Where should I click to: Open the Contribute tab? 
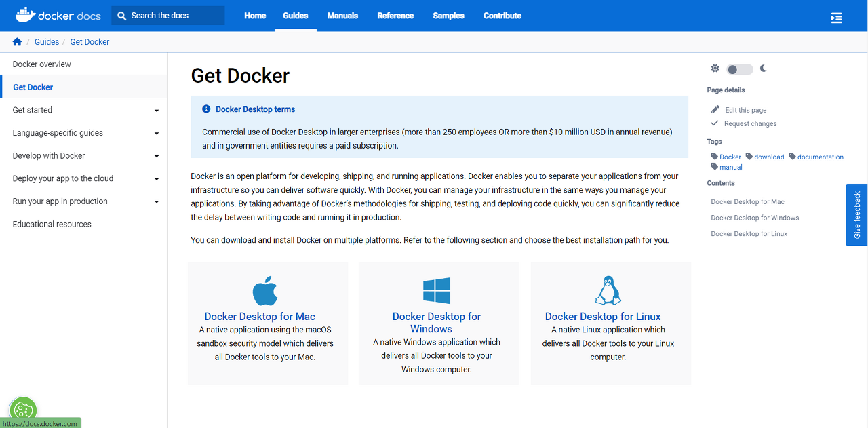(x=502, y=16)
